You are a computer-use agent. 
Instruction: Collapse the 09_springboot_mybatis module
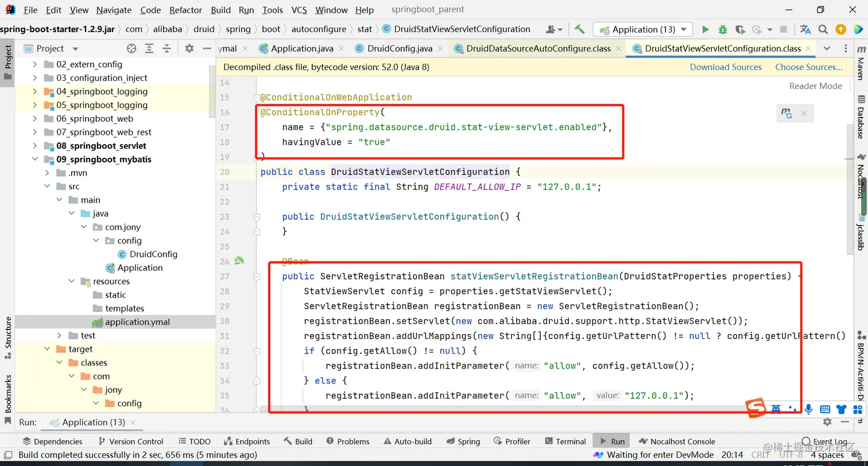(x=34, y=159)
